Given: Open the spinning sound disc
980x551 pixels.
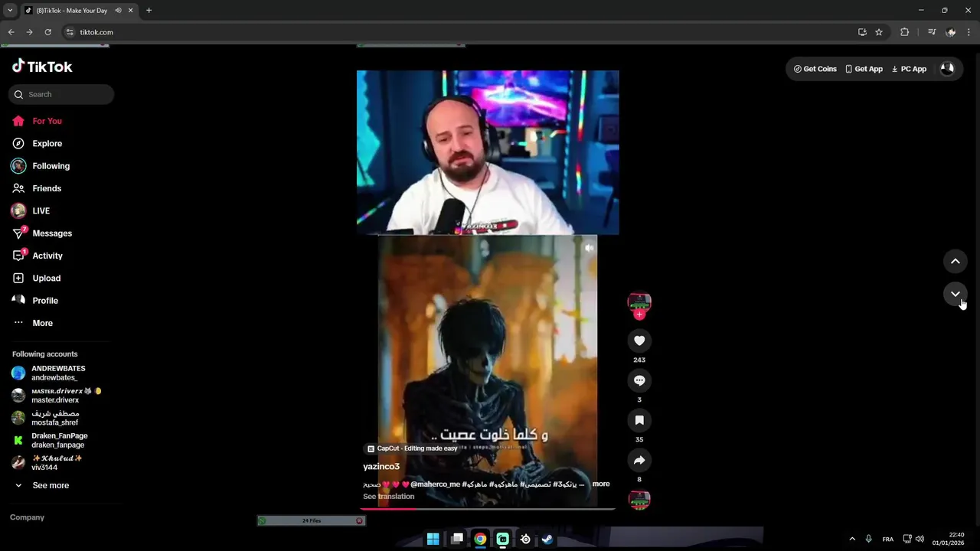Looking at the screenshot, I should click(639, 500).
